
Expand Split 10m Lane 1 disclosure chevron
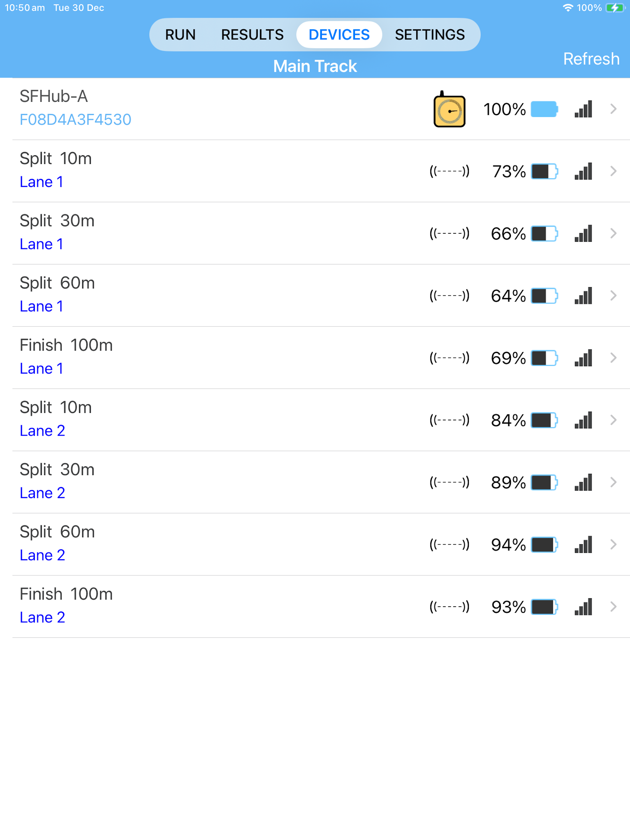613,171
